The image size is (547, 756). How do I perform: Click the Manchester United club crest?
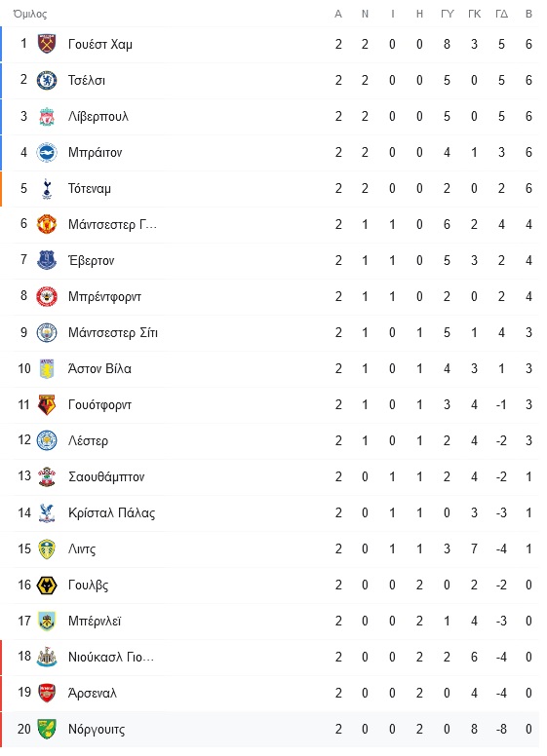(x=47, y=224)
